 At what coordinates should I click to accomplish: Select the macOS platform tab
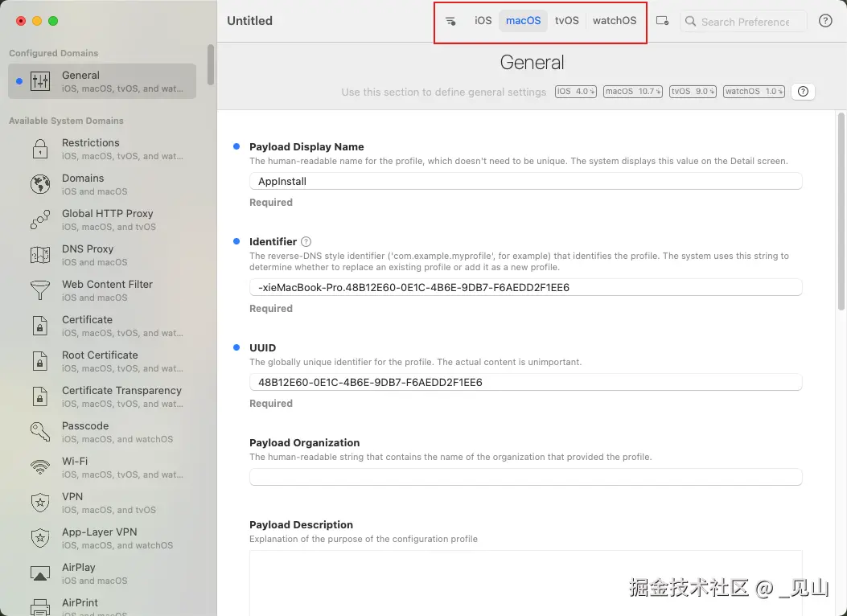coord(523,21)
